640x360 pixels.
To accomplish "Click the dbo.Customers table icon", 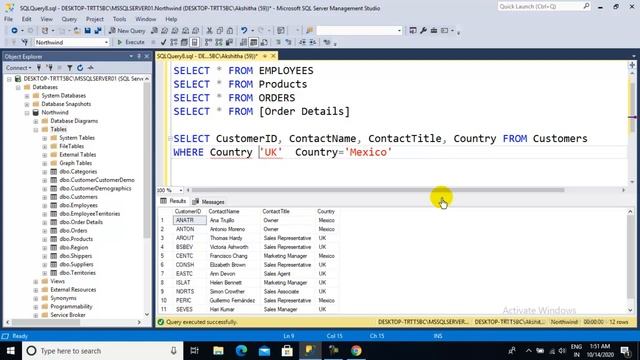I will [x=53, y=197].
